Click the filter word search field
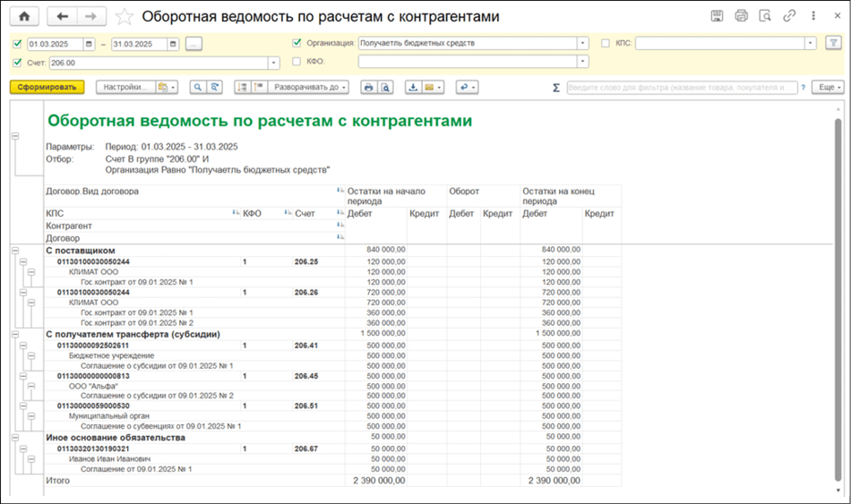Image resolution: width=851 pixels, height=504 pixels. [x=681, y=88]
